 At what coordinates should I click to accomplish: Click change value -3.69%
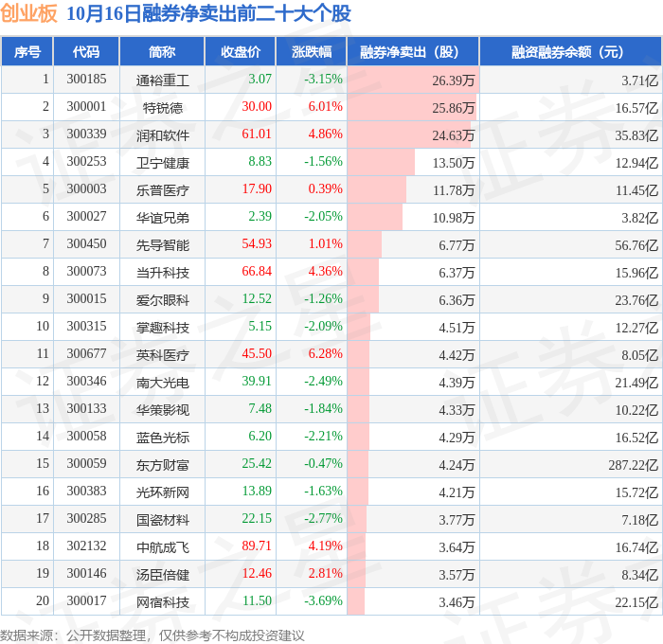point(324,600)
